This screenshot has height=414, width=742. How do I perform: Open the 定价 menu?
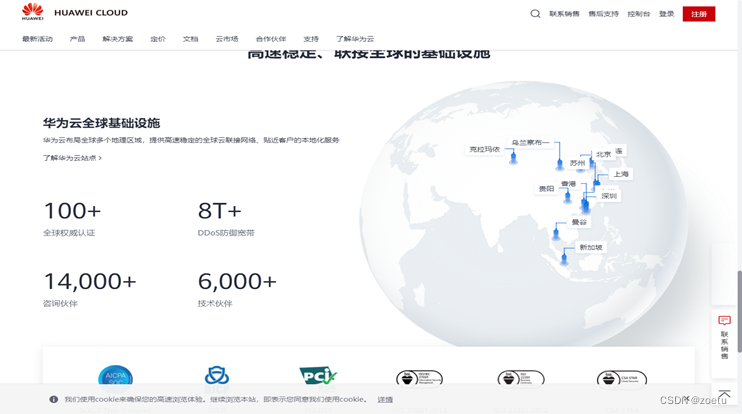(158, 39)
